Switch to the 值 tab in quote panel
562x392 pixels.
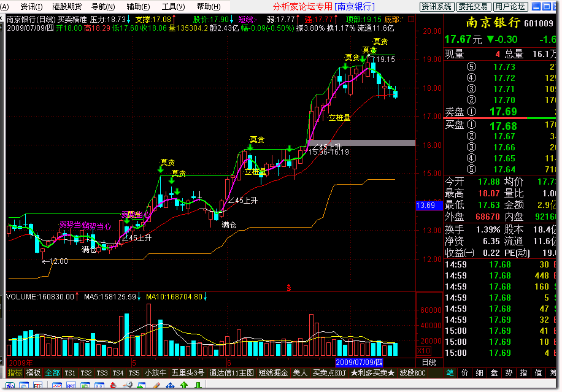pos(538,373)
